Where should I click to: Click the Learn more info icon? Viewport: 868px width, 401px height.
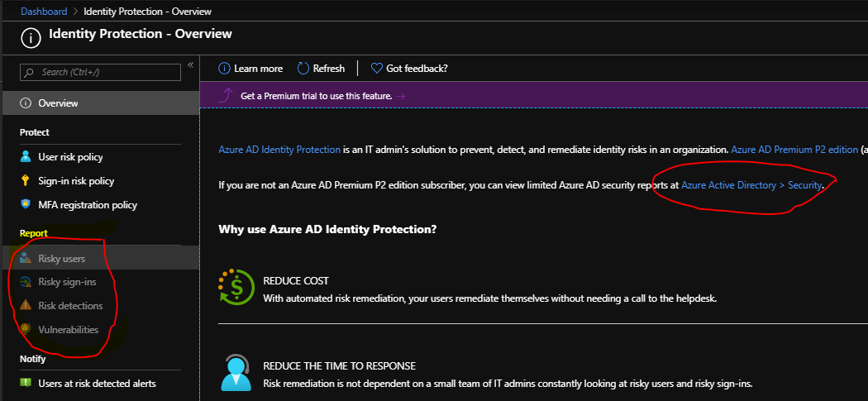pyautogui.click(x=224, y=68)
